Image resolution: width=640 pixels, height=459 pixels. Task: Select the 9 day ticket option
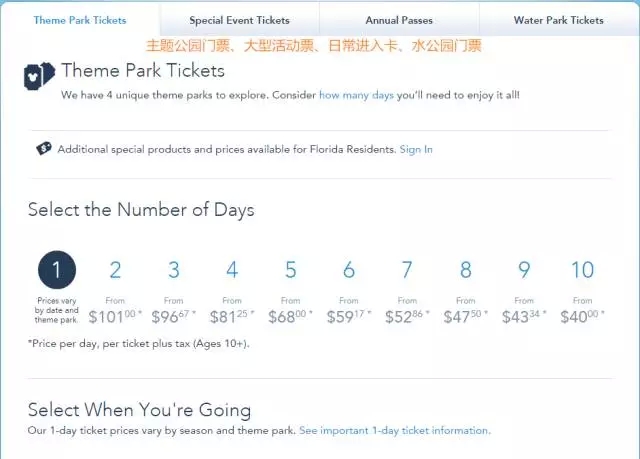tap(524, 270)
